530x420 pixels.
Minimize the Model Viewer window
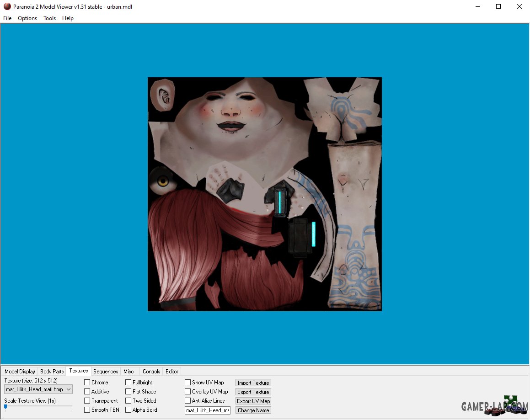pos(477,6)
